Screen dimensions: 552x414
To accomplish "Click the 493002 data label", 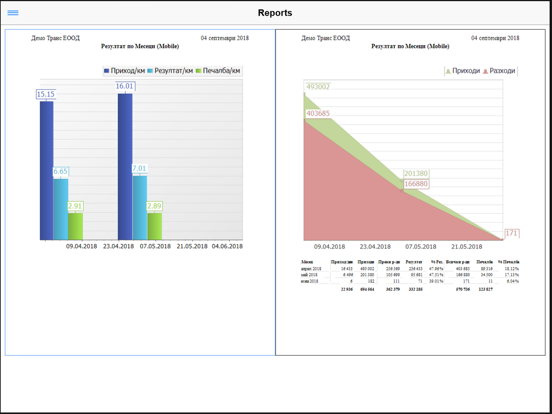I will (318, 87).
